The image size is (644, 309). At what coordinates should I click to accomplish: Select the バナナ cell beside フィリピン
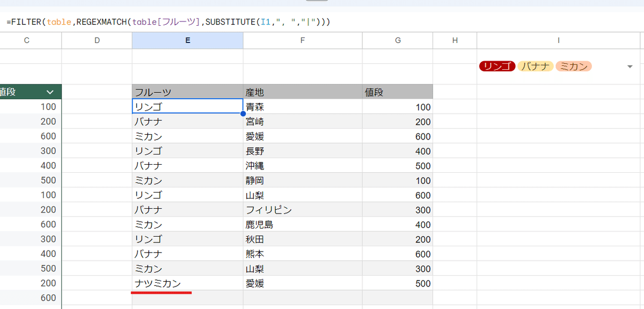[x=188, y=210]
